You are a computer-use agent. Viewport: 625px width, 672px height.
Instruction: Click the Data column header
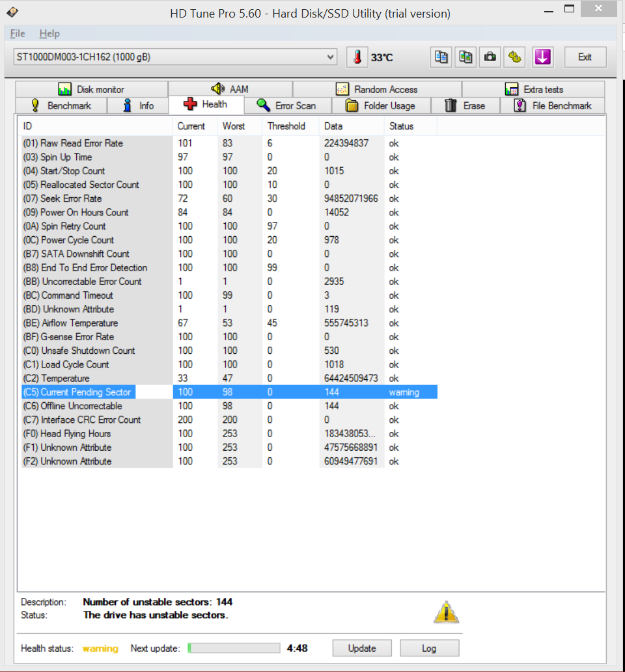[352, 126]
